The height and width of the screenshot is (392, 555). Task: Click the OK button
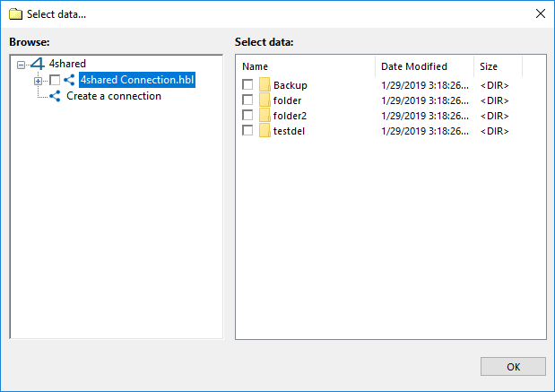[x=513, y=367]
